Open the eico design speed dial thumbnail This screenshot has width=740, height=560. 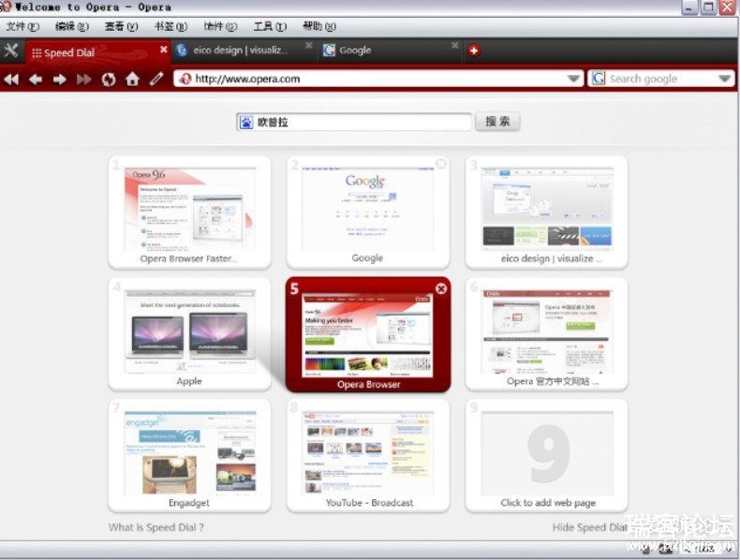click(546, 213)
